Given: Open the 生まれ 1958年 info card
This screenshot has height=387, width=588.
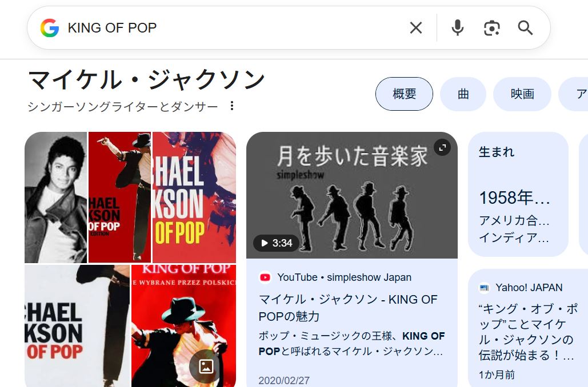Looking at the screenshot, I should click(x=518, y=195).
